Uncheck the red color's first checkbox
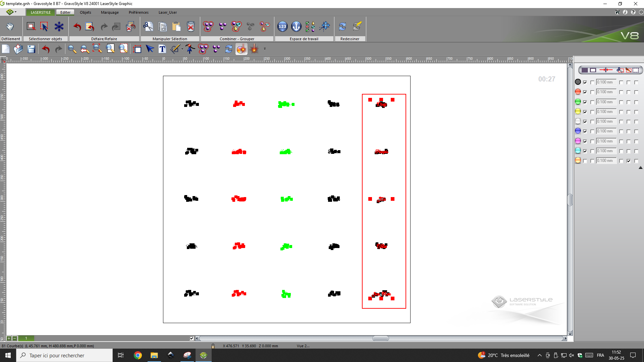644x362 pixels. coord(585,92)
